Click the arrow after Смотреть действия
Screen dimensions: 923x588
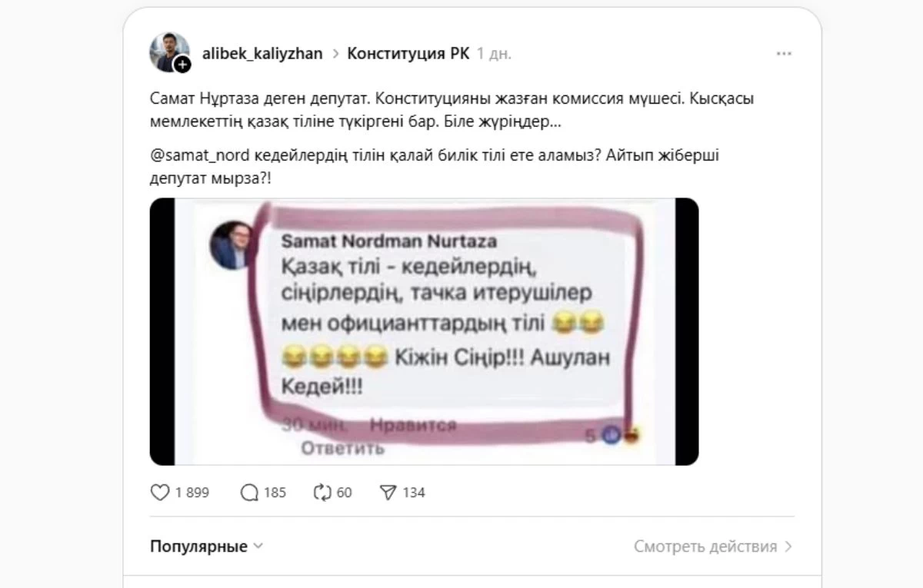[x=788, y=546]
